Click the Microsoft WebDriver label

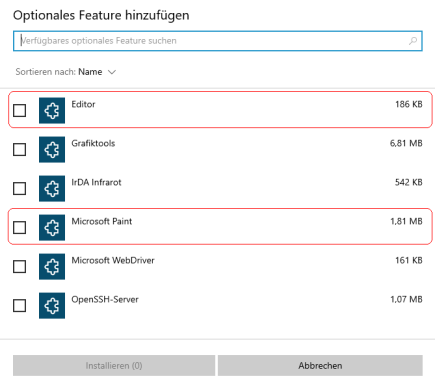113,260
